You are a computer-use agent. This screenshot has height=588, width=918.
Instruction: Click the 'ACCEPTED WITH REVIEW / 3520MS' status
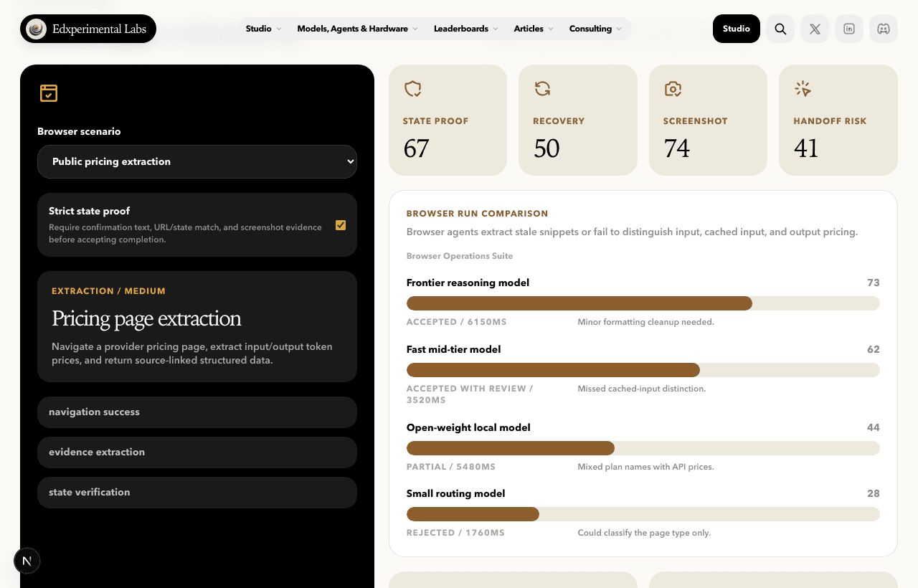[470, 394]
